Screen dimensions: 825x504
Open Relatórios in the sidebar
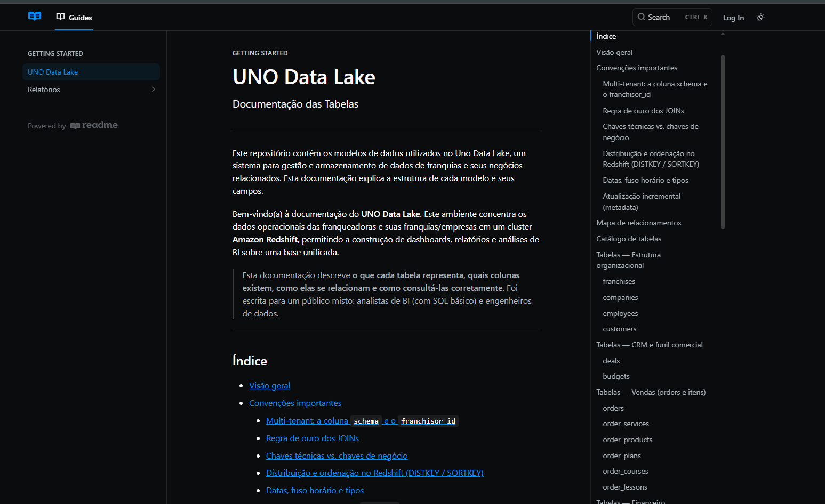[91, 90]
